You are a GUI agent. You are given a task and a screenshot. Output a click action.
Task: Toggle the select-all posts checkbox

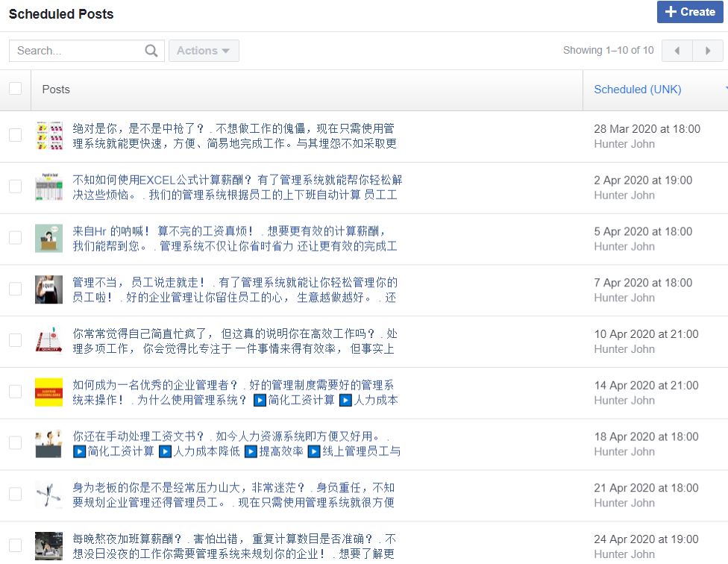15,89
